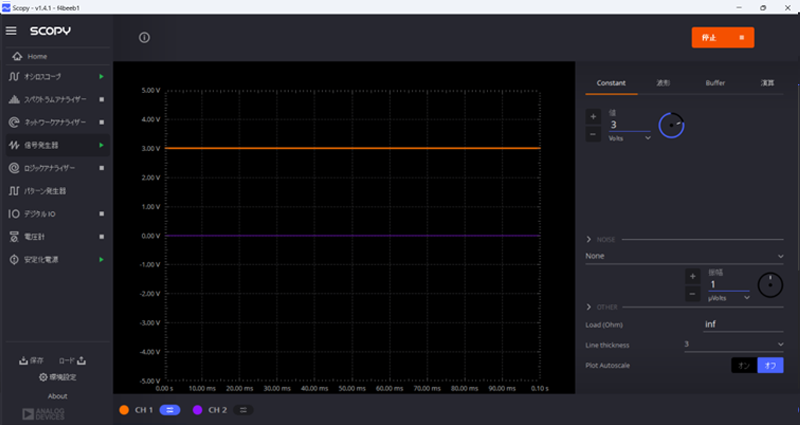This screenshot has width=800, height=425.
Task: Switch to the Buffer tab
Action: (x=715, y=83)
